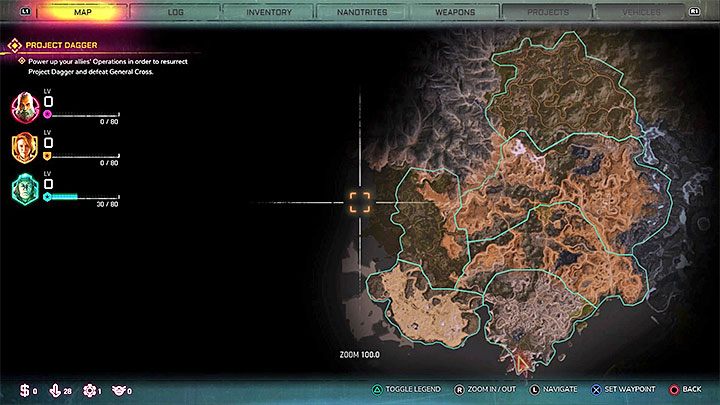Click the L stick icon

(534, 390)
